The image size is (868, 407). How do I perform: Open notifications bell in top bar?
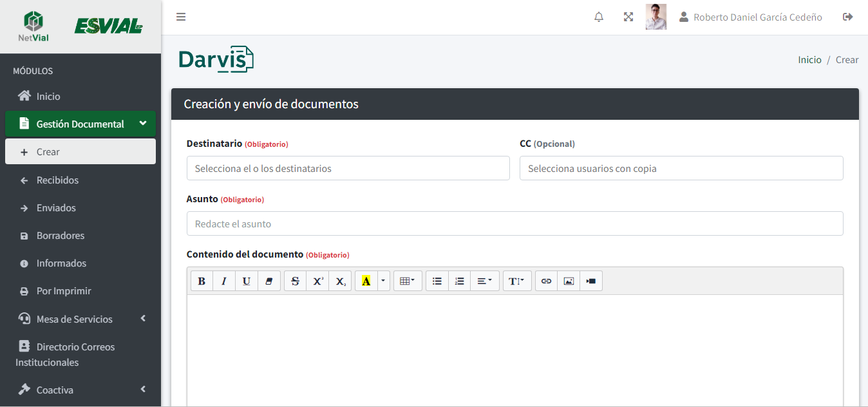click(x=599, y=17)
